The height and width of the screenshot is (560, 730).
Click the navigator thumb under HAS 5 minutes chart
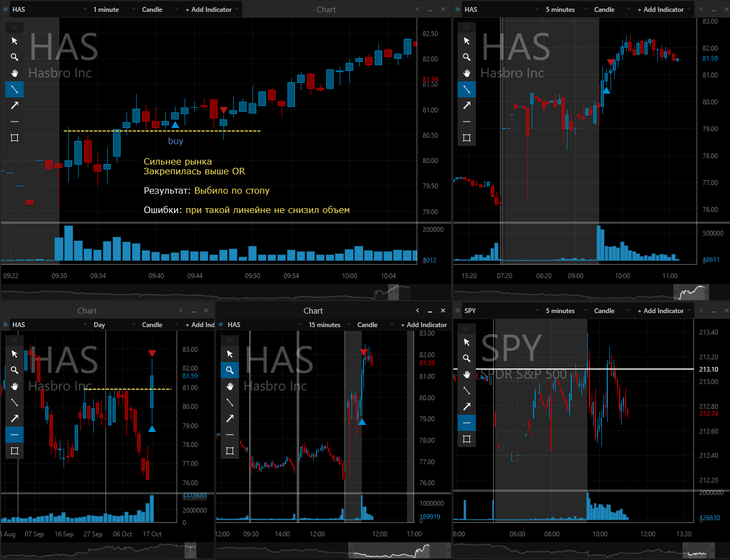[691, 293]
